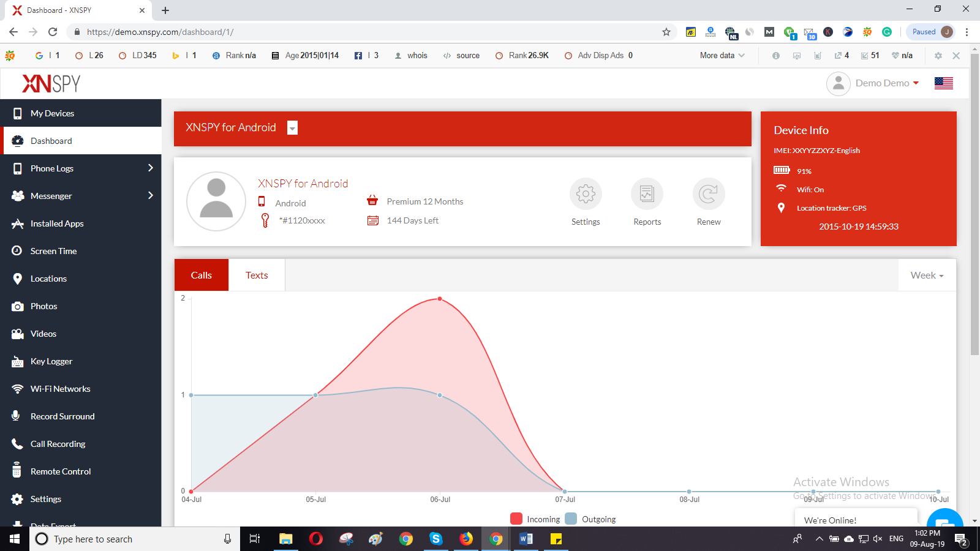Click the We're Online chat banner
Screen dimensions: 980x551
click(856, 519)
